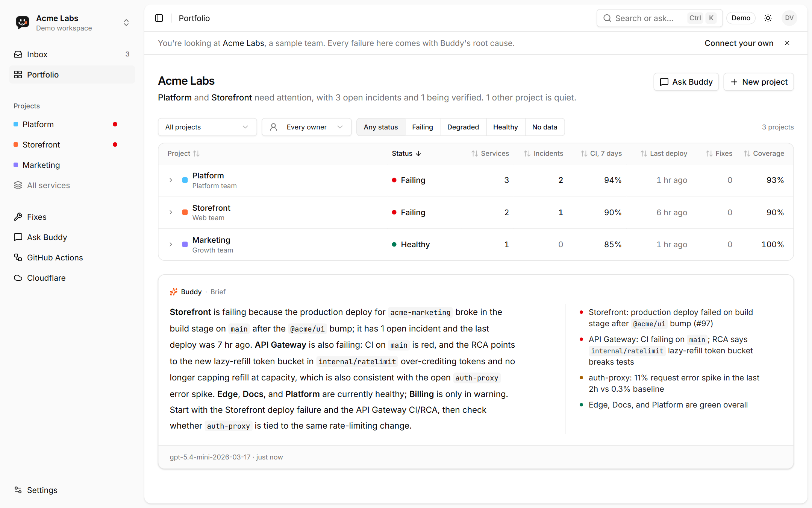The width and height of the screenshot is (812, 508).
Task: Click the Ask Buddy header button
Action: [x=686, y=82]
